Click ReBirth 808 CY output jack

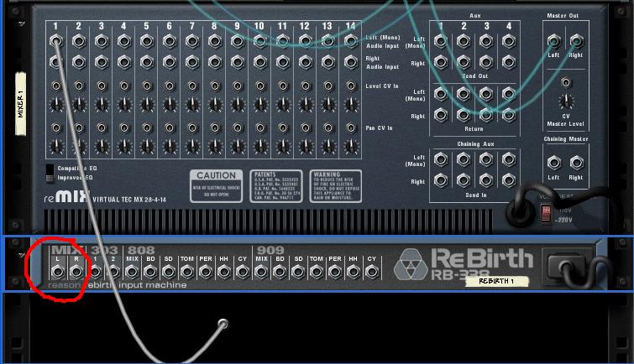click(242, 272)
